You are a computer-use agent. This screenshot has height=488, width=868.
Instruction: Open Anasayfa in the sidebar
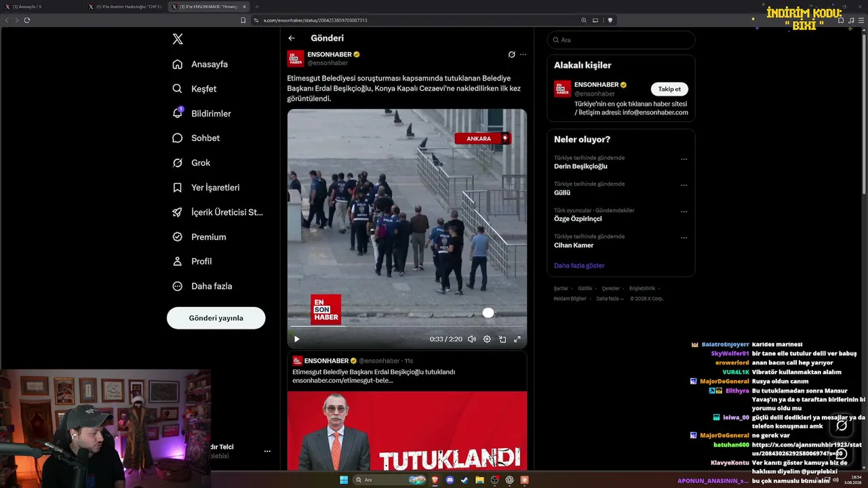click(x=201, y=64)
